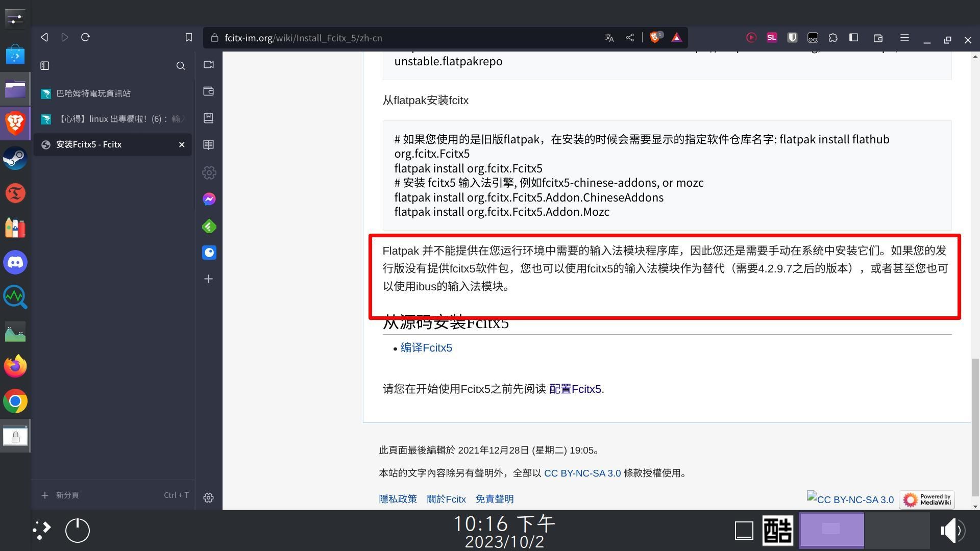Open Brave Wallet from the right sidebar
Viewport: 980px width, 551px height.
click(208, 91)
